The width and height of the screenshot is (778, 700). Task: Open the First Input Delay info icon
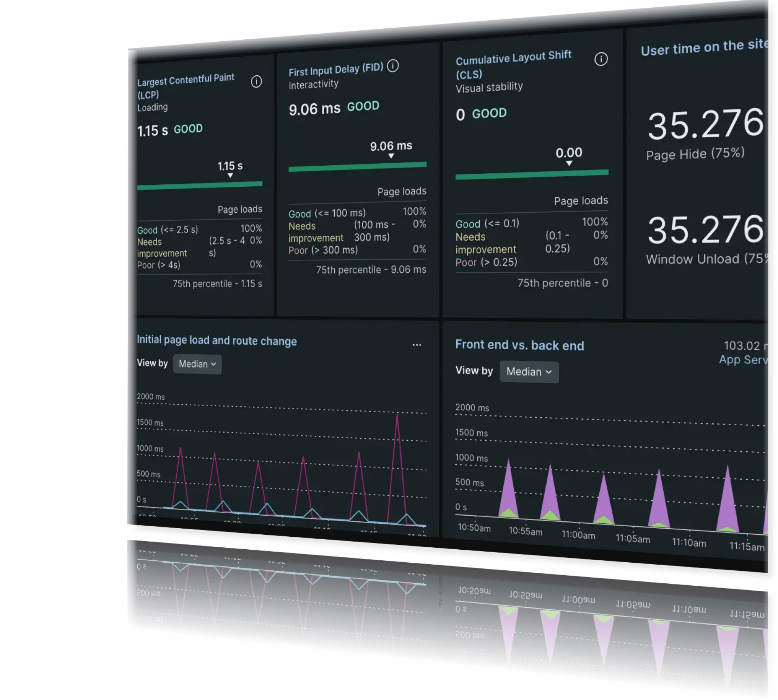[x=393, y=66]
